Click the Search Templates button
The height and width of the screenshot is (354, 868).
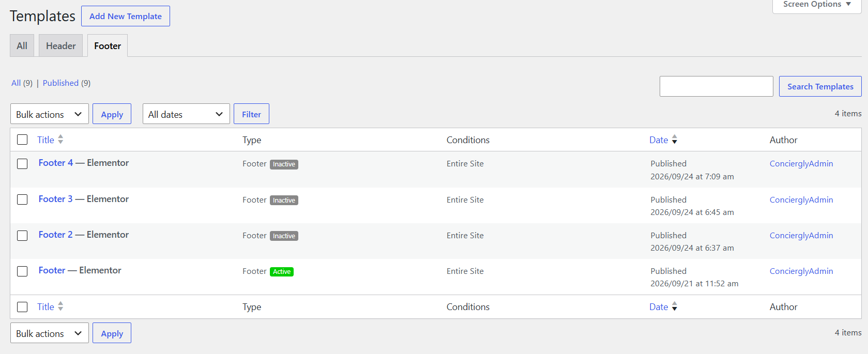pyautogui.click(x=820, y=86)
